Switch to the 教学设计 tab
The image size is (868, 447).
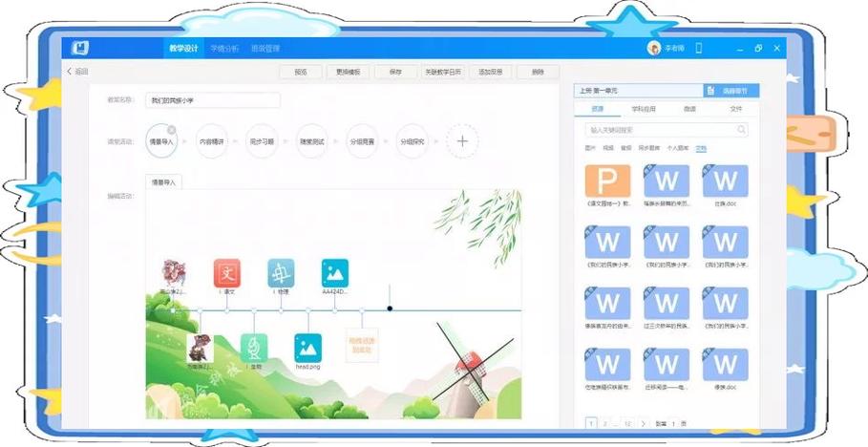click(183, 48)
